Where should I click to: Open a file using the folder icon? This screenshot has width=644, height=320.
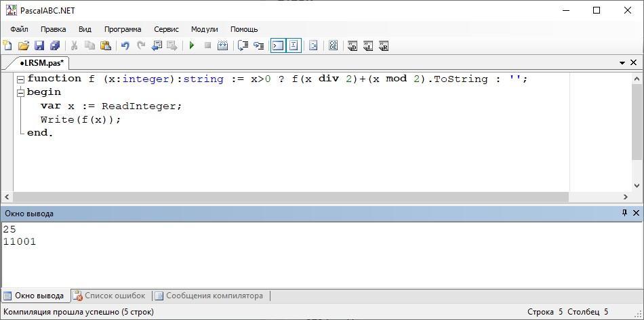coord(24,45)
